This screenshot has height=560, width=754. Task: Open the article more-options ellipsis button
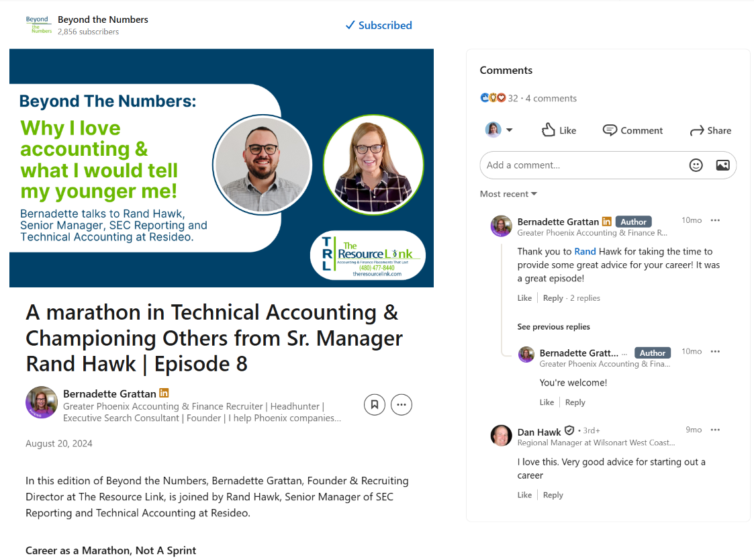tap(402, 405)
